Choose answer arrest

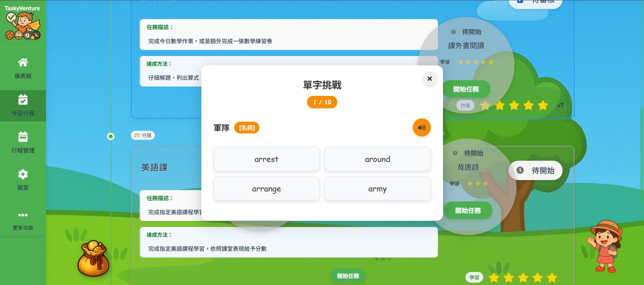coord(266,159)
